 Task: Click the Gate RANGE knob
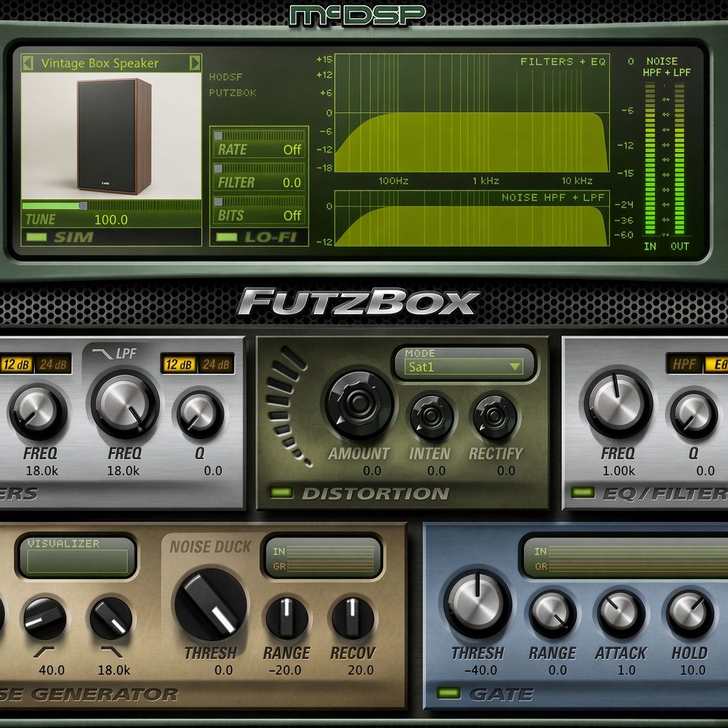coord(553,614)
